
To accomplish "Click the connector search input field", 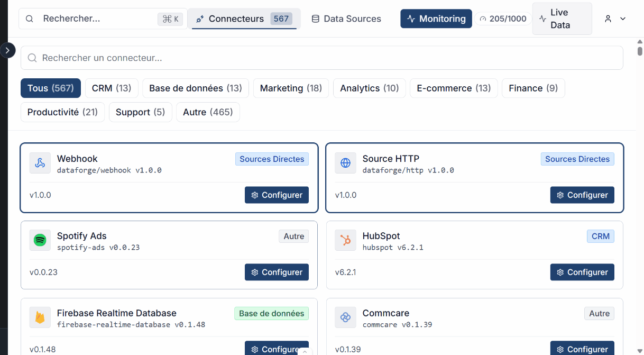I will (x=321, y=58).
